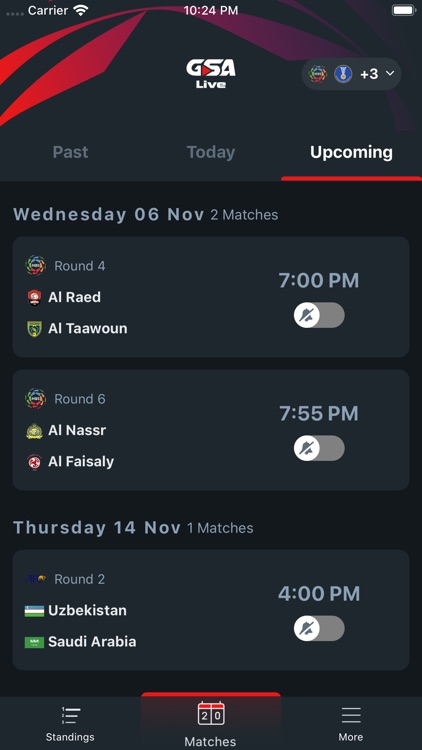
Task: Switch to the Today tab
Action: pos(211,152)
